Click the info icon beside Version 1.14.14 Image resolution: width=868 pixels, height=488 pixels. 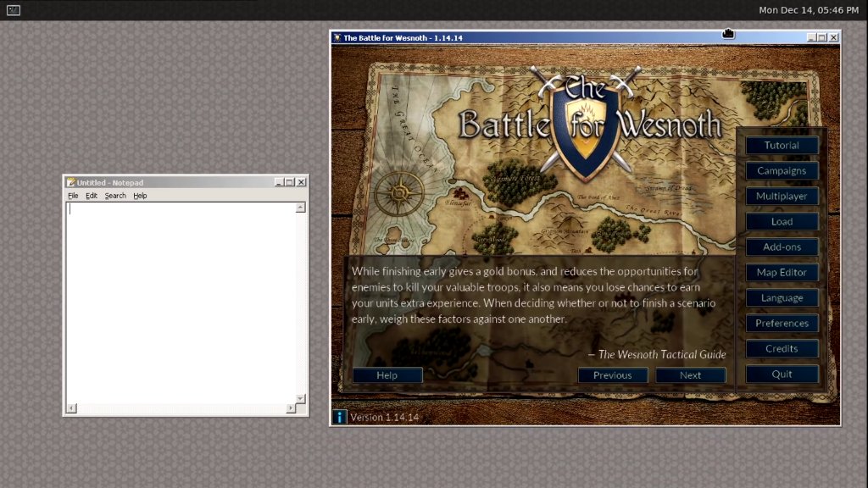339,417
